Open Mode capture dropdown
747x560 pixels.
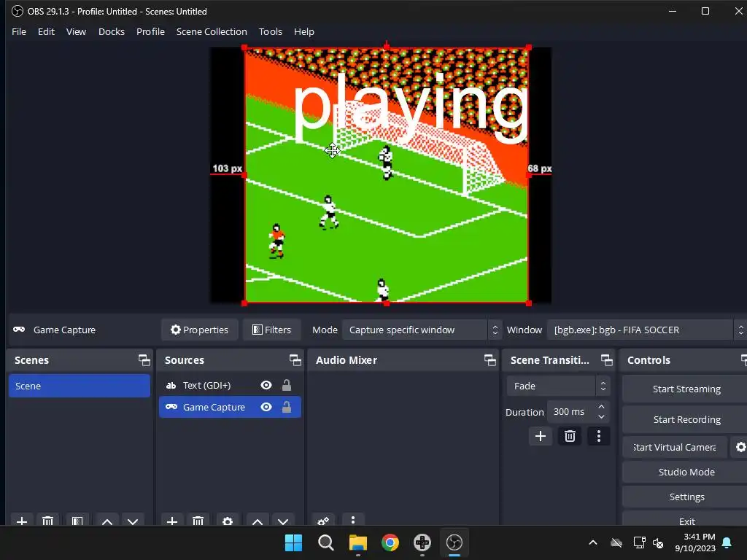pos(422,330)
